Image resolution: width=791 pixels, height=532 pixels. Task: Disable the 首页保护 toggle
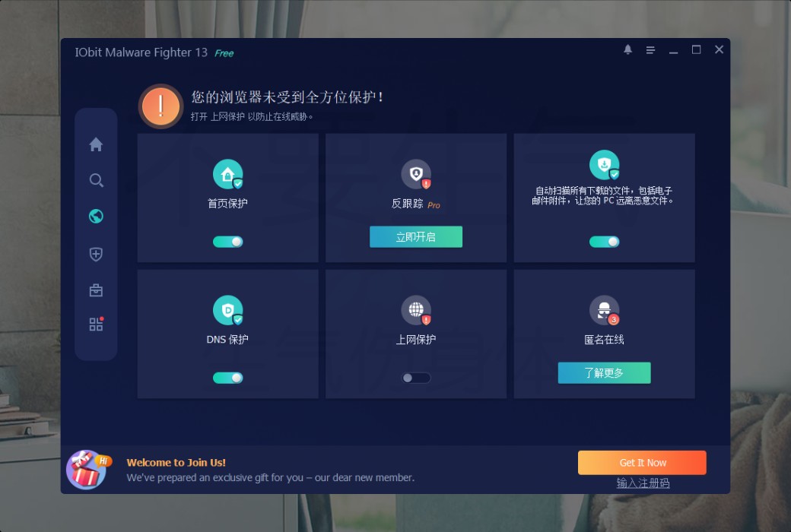coord(227,241)
